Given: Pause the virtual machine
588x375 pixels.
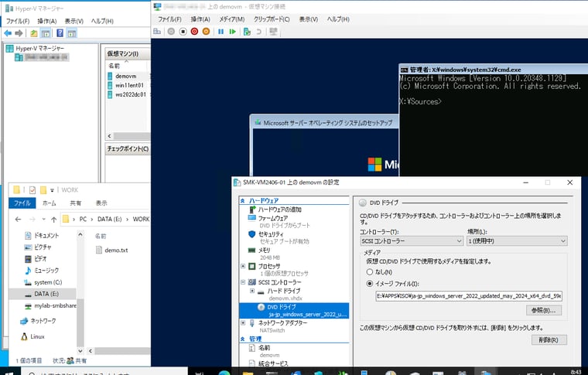Looking at the screenshot, I should coord(220,32).
